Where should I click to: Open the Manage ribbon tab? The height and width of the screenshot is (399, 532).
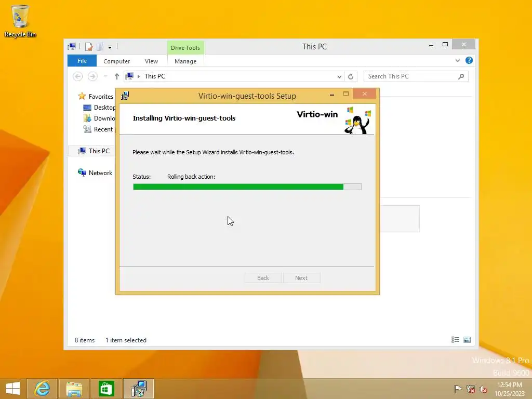[185, 61]
